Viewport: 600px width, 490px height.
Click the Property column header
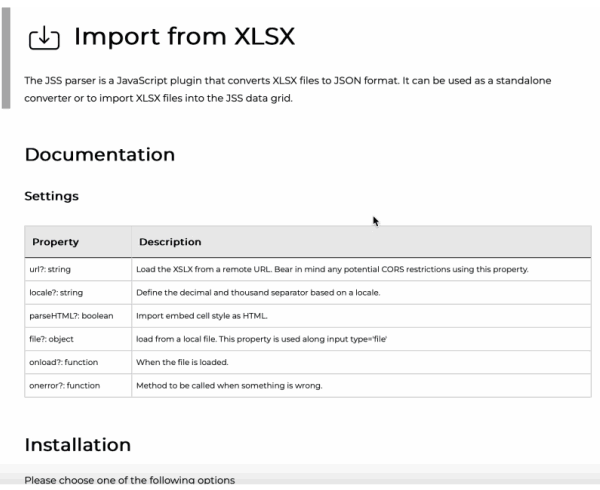point(78,242)
